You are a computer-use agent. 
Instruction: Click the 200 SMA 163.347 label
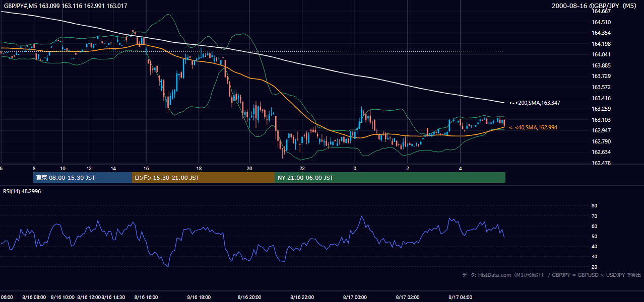[535, 103]
